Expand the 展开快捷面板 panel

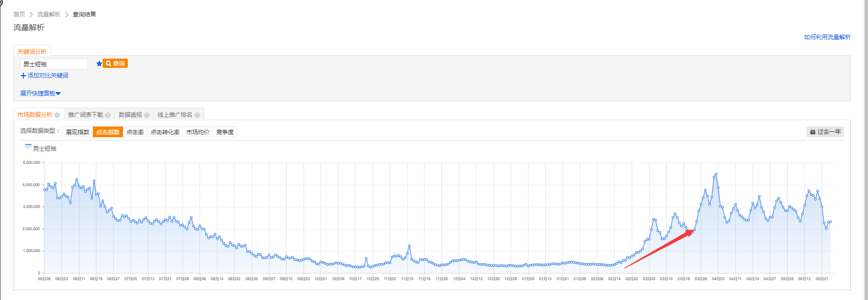click(x=41, y=94)
